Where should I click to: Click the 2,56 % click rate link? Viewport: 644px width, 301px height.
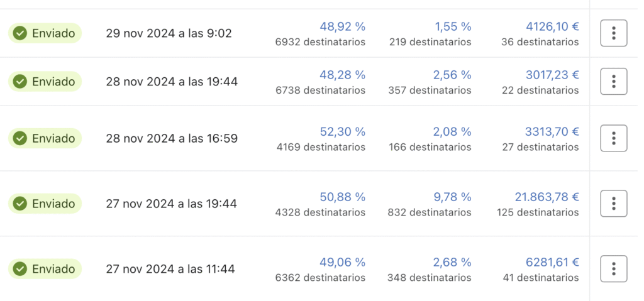452,75
